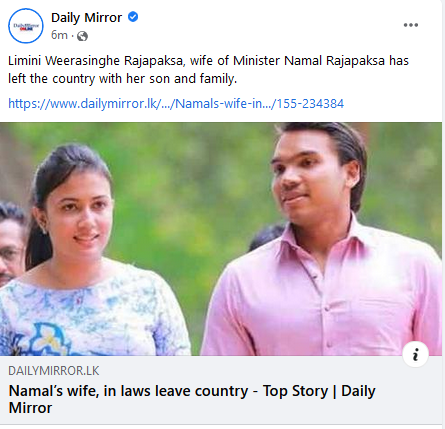Click the grey link preview card footer
The width and height of the screenshot is (445, 429).
point(221,390)
